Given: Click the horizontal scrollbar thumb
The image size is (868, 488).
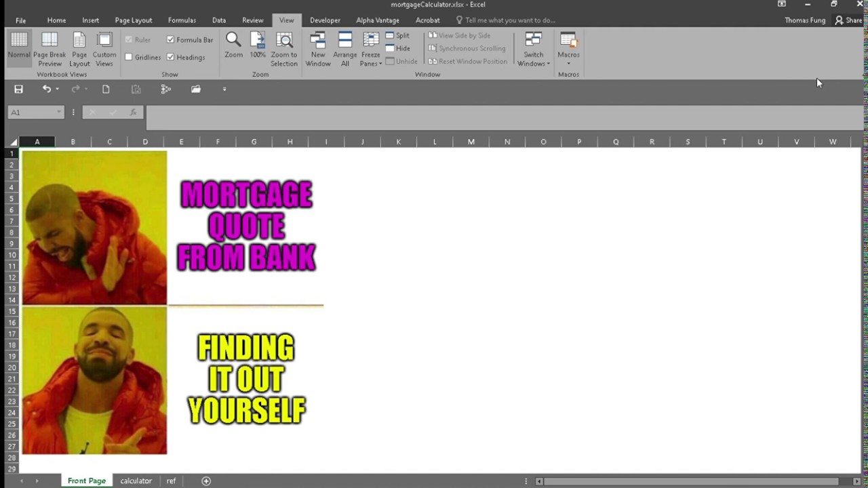Looking at the screenshot, I should point(692,481).
